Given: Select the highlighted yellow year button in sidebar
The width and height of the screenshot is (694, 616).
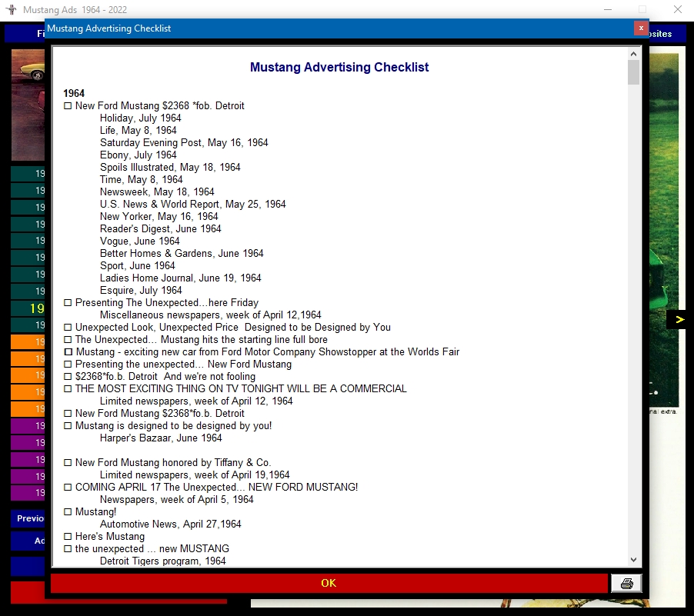Looking at the screenshot, I should [x=28, y=308].
